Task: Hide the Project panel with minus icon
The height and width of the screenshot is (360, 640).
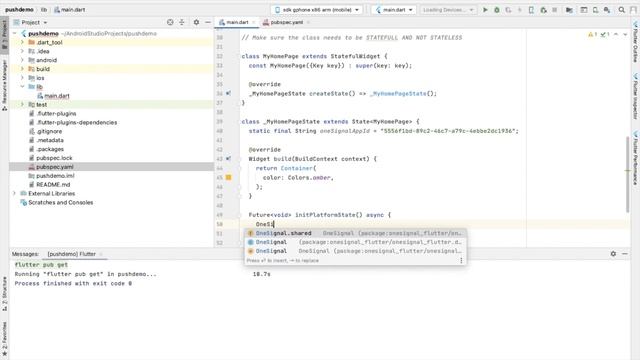Action: pos(208,22)
